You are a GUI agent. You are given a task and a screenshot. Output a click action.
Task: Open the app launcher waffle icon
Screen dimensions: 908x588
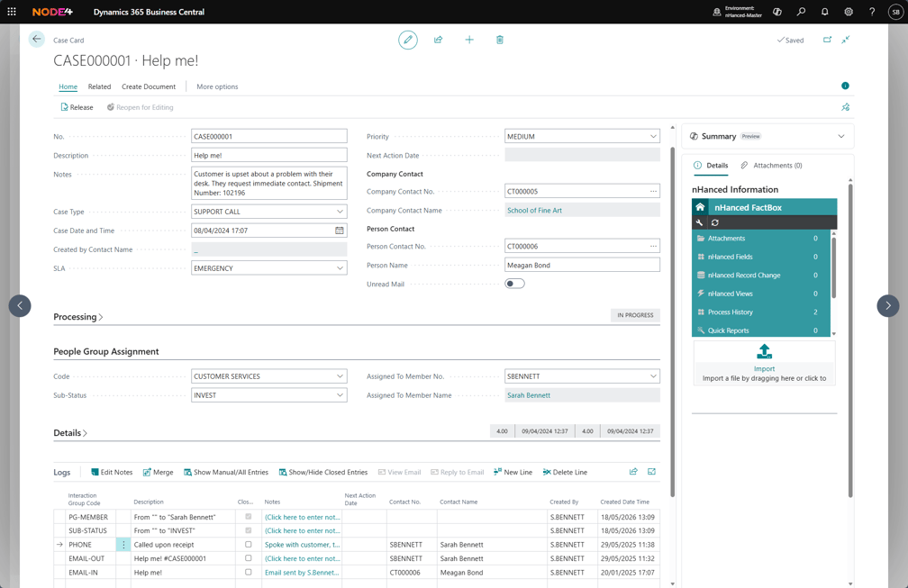[x=12, y=12]
